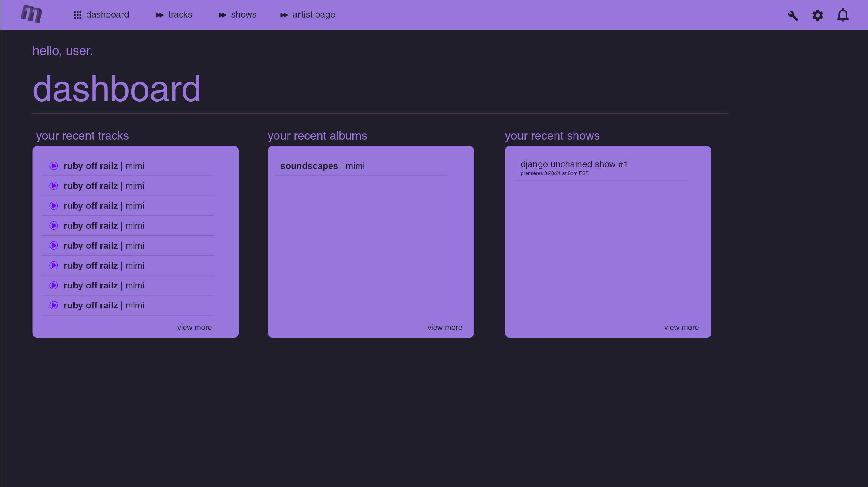The height and width of the screenshot is (487, 868).
Task: Click view more under recent shows
Action: coord(681,328)
